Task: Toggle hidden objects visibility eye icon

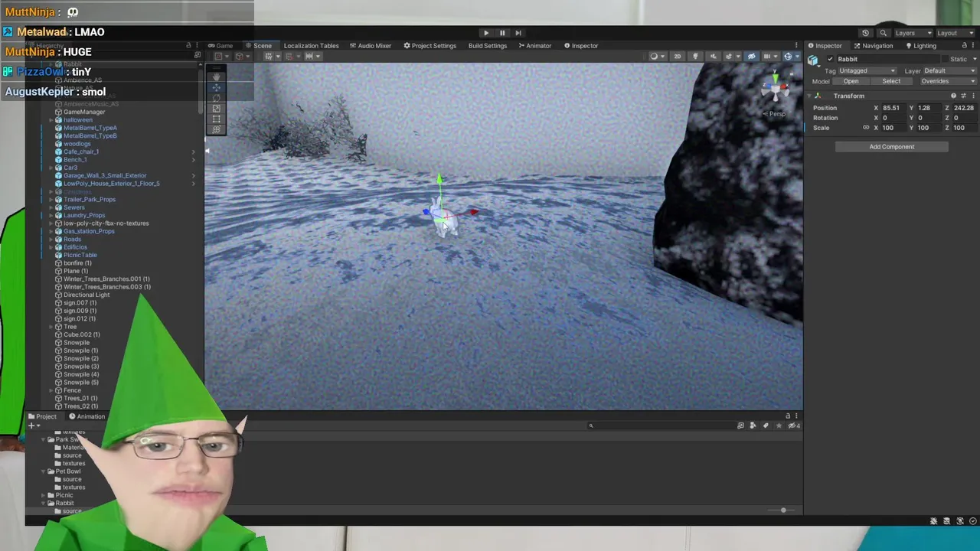Action: pyautogui.click(x=751, y=56)
